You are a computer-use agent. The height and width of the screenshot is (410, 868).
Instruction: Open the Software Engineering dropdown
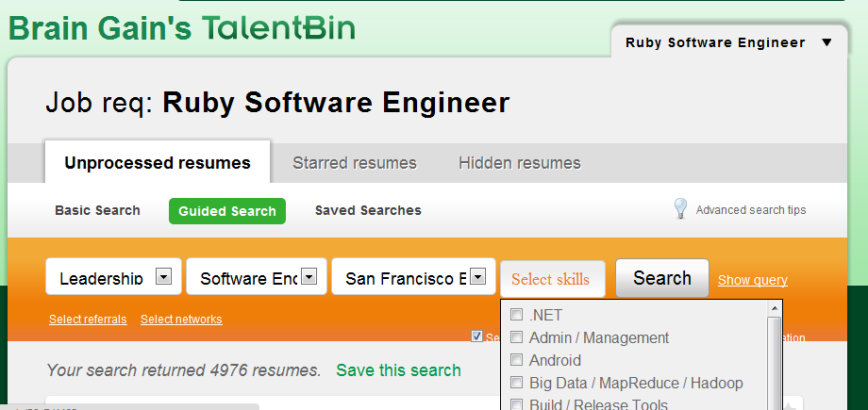click(311, 277)
